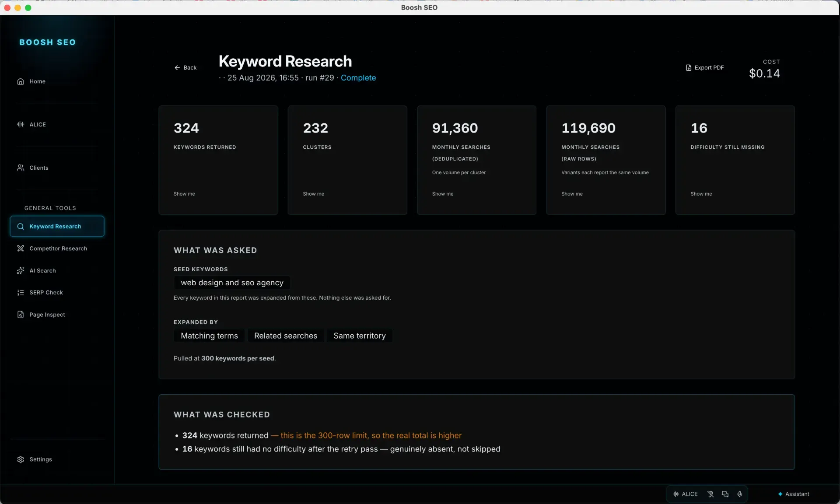Click the 91,360 monthly searches number

point(455,128)
